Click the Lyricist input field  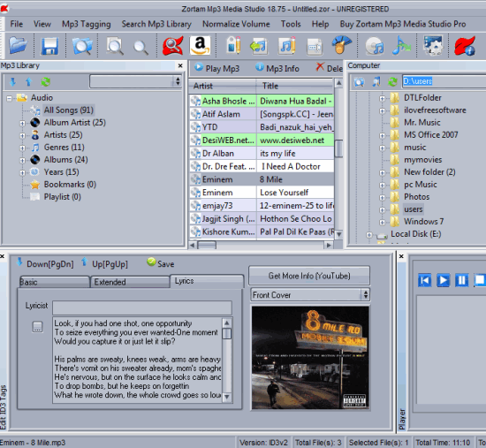(142, 308)
